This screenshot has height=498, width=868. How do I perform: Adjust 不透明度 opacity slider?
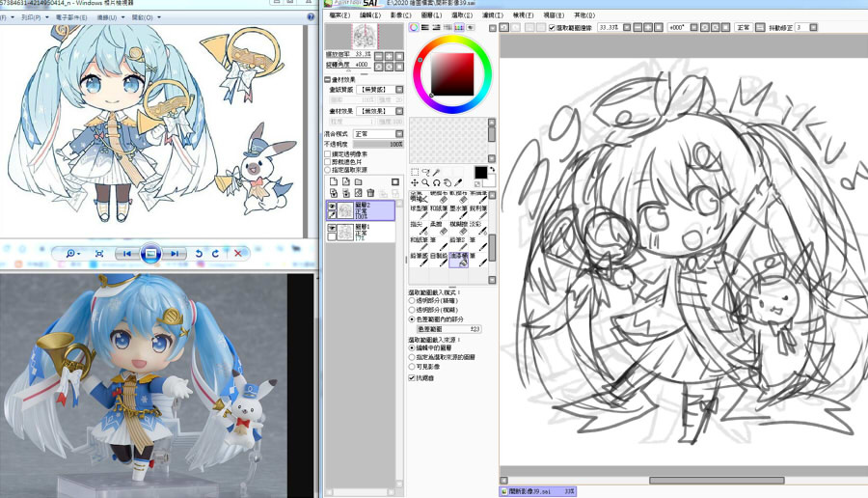pyautogui.click(x=378, y=144)
